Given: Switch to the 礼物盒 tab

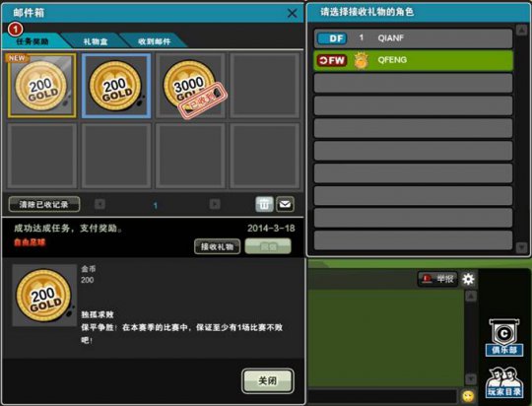Looking at the screenshot, I should pyautogui.click(x=96, y=41).
